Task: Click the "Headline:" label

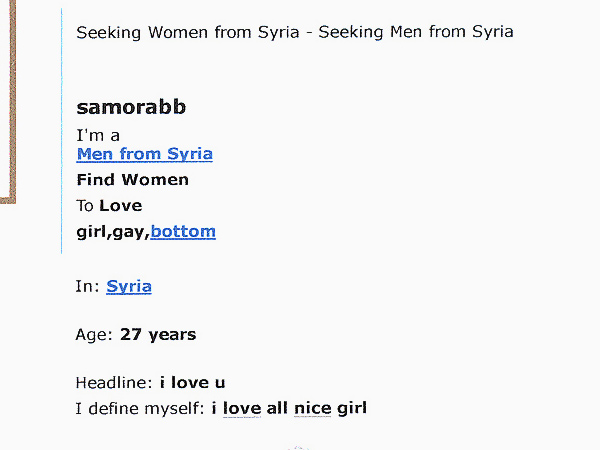Action: (x=114, y=382)
